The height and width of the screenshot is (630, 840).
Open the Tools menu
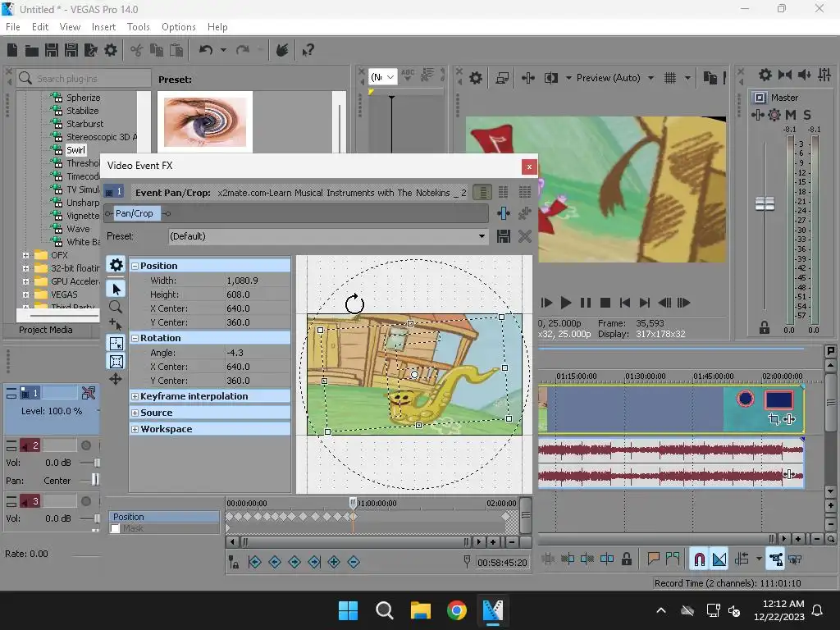(138, 27)
